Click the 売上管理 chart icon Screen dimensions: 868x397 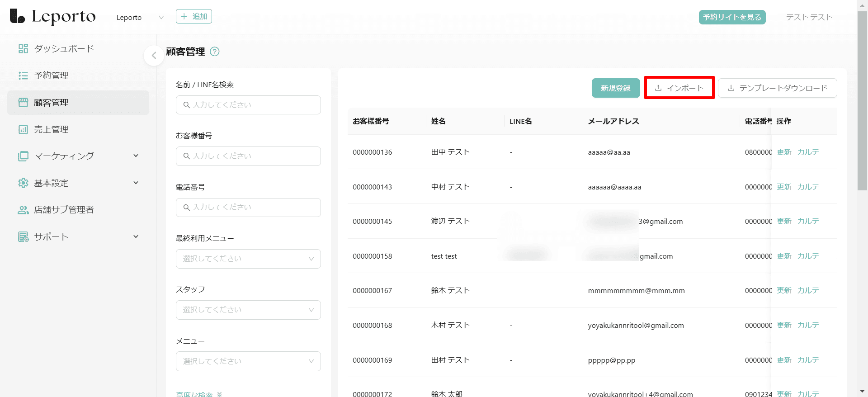(23, 129)
